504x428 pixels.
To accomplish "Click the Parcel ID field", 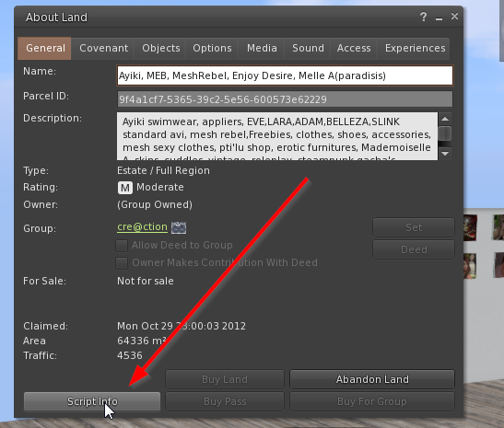I will coord(285,99).
